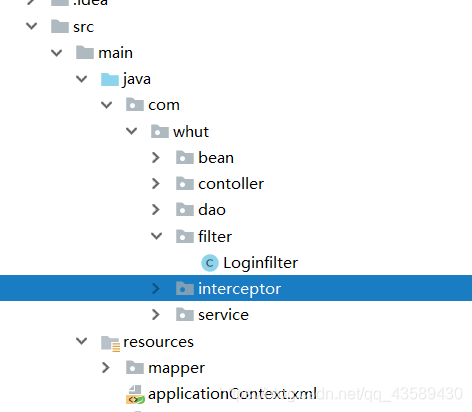Open the applicationContext.xml file
The height and width of the screenshot is (412, 472).
(x=232, y=394)
